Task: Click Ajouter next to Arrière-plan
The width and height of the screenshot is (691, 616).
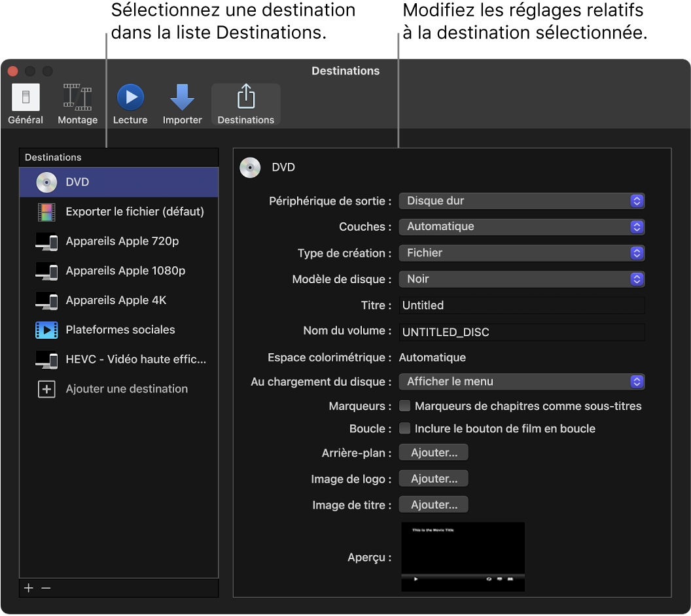Action: point(433,452)
